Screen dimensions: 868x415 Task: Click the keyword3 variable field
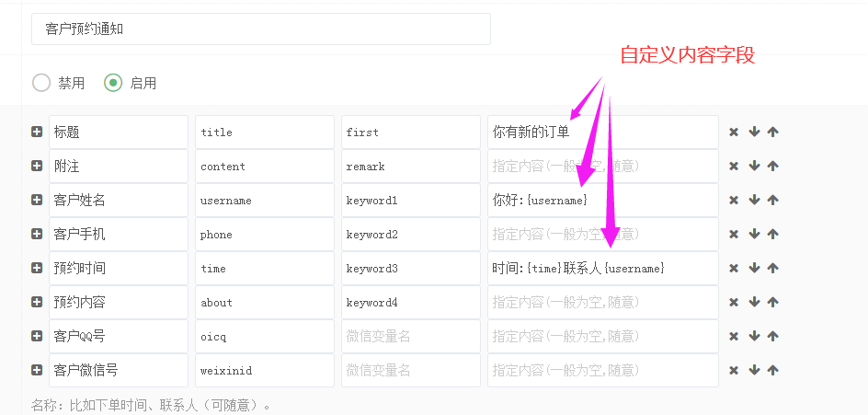410,269
